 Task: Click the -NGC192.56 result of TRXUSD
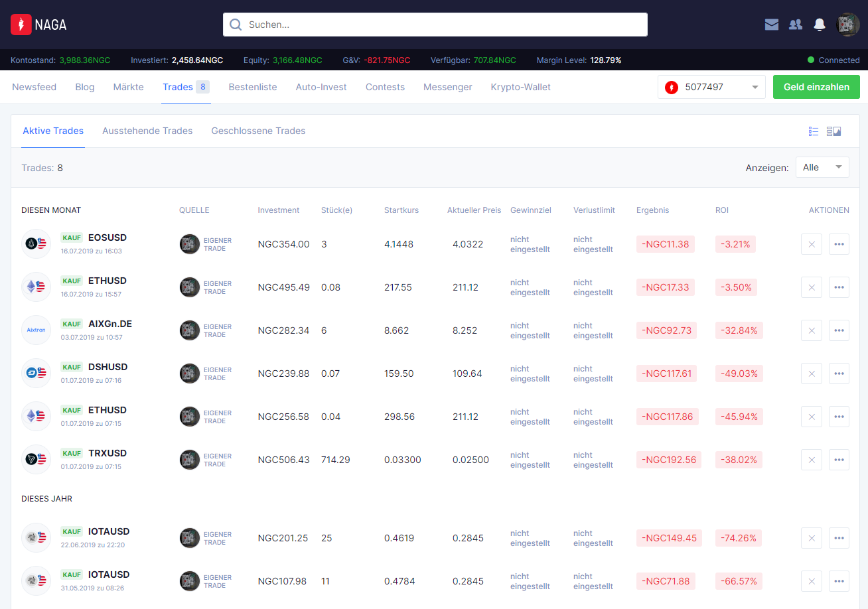point(668,460)
